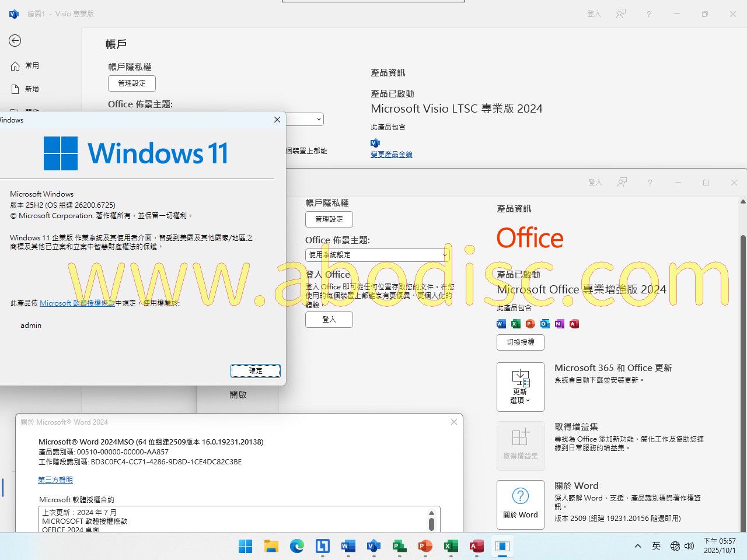Viewport: 747px width, 560px height.
Task: Click the 切換授權 button
Action: [520, 342]
